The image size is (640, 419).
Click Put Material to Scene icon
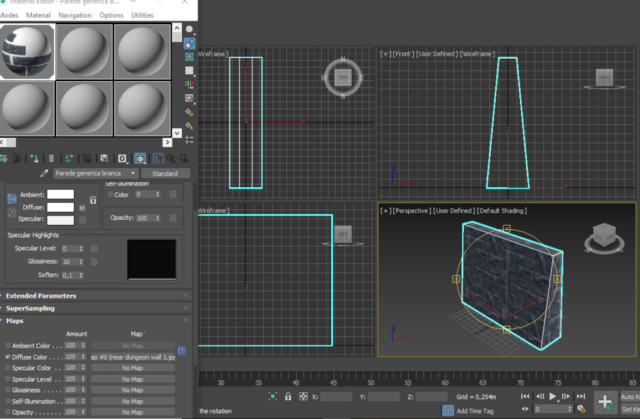pyautogui.click(x=17, y=158)
